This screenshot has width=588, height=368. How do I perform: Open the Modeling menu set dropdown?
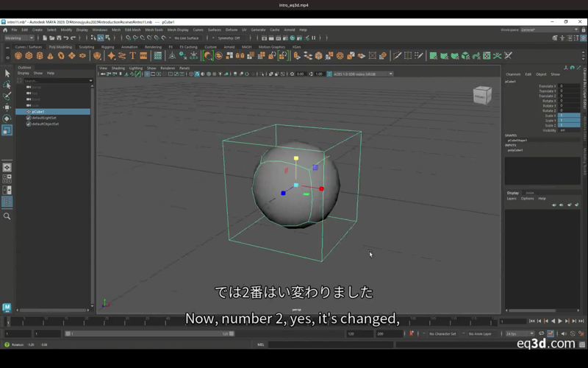tap(19, 38)
